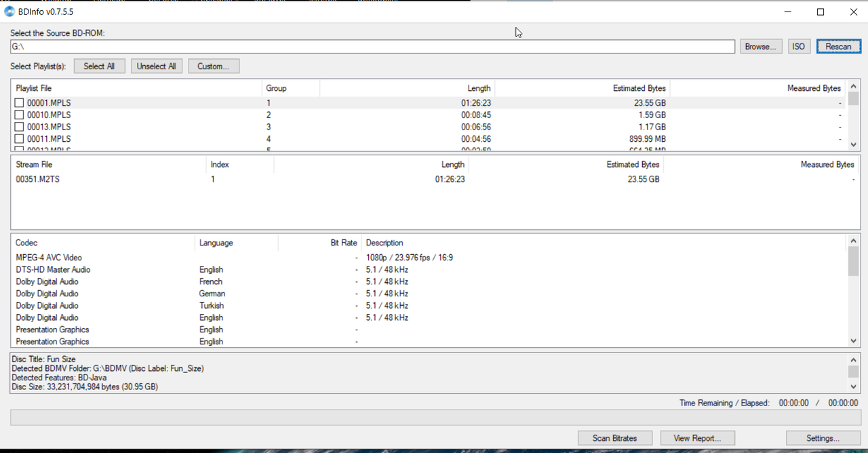
Task: Minimize the BDInfo window
Action: point(788,12)
